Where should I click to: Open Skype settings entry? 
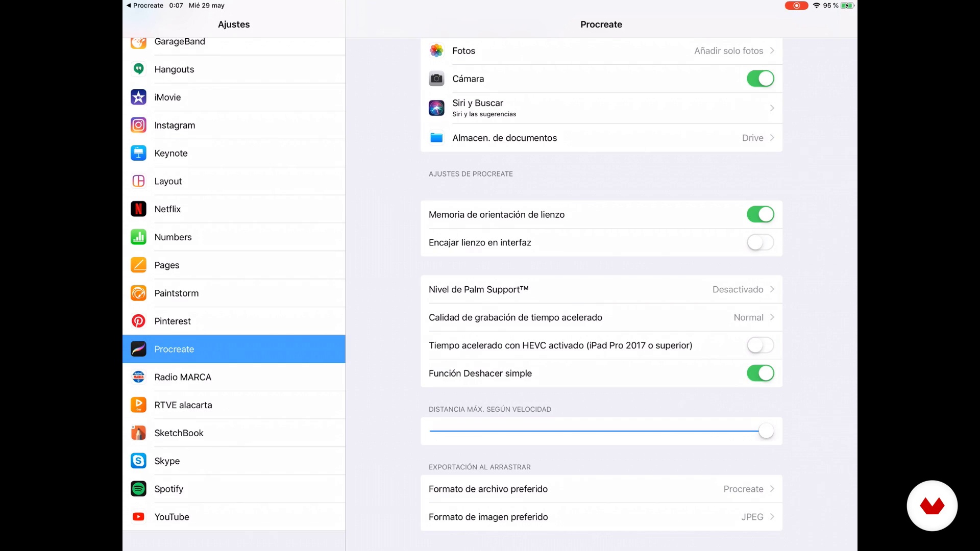(234, 461)
